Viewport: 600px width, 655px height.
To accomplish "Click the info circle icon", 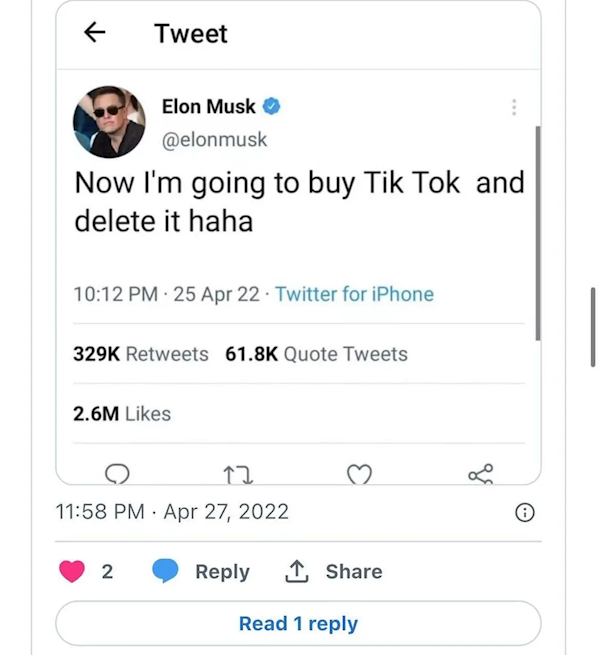I will 523,513.
